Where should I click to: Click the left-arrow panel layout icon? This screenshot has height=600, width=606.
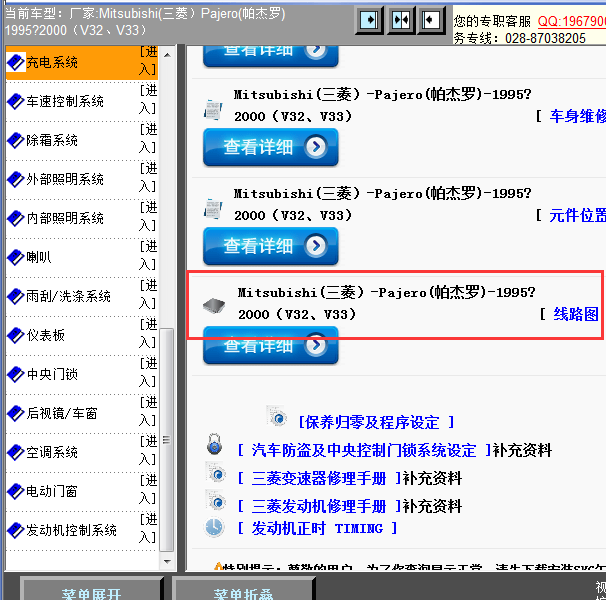point(431,20)
